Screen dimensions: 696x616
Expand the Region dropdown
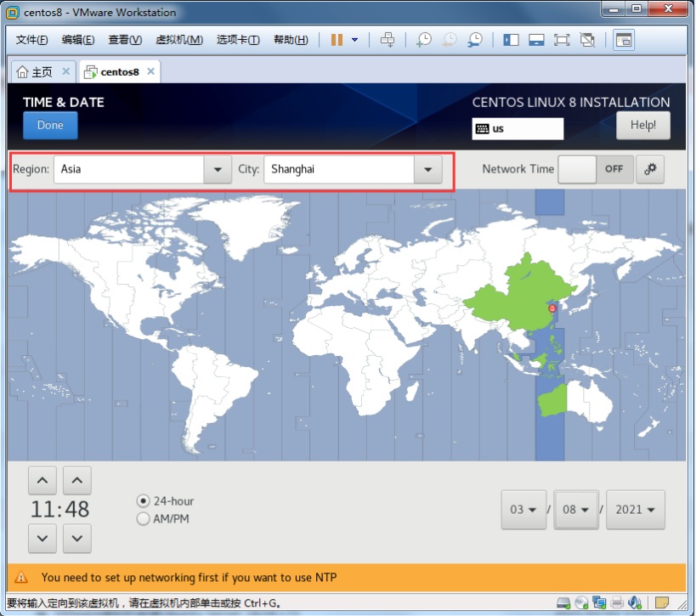click(218, 169)
